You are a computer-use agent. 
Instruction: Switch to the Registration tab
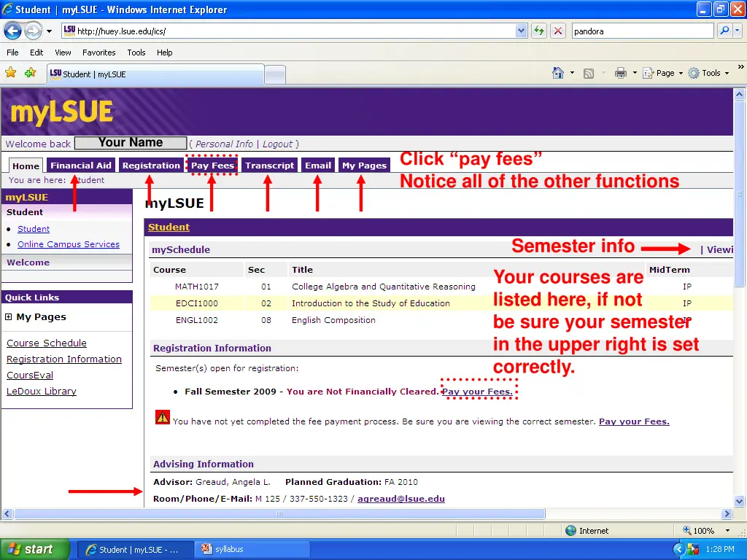coord(151,166)
